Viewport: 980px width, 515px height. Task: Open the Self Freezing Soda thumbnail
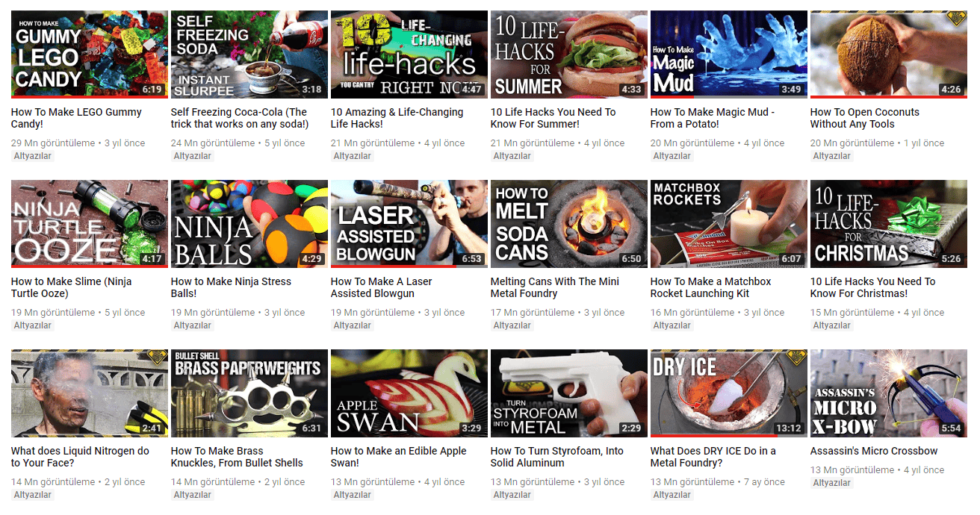[x=249, y=54]
